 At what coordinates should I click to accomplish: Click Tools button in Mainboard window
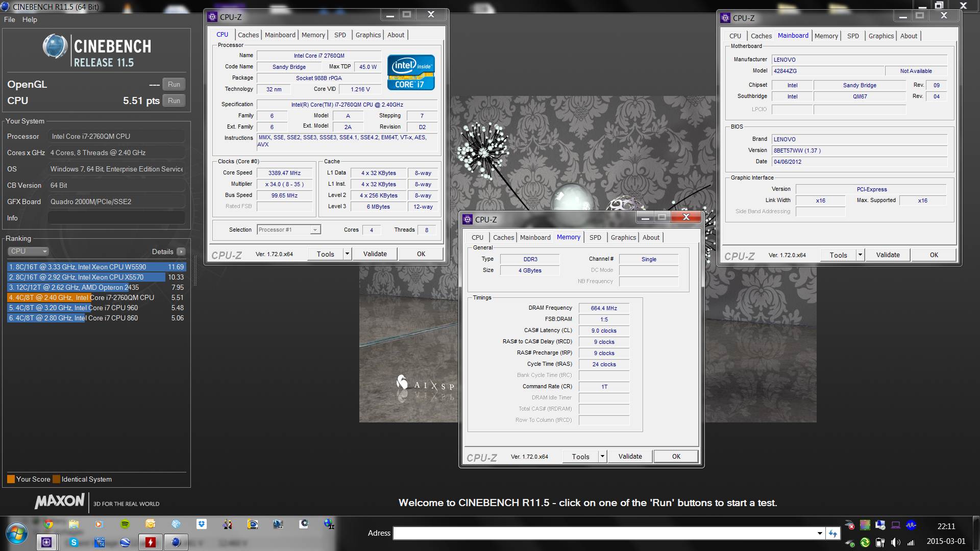[x=838, y=255]
